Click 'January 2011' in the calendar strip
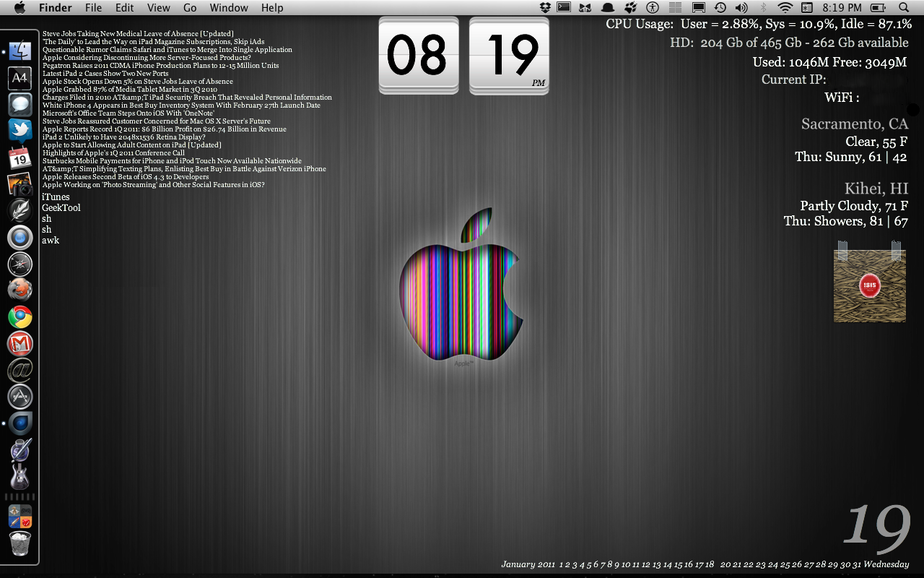Viewport: 924px width, 578px height. (528, 564)
